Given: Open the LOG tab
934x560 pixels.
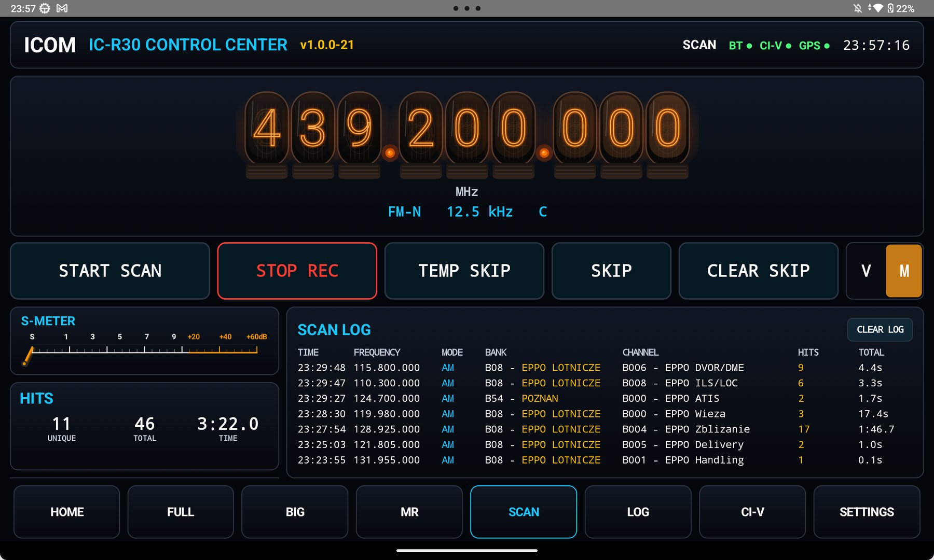Looking at the screenshot, I should click(x=638, y=512).
